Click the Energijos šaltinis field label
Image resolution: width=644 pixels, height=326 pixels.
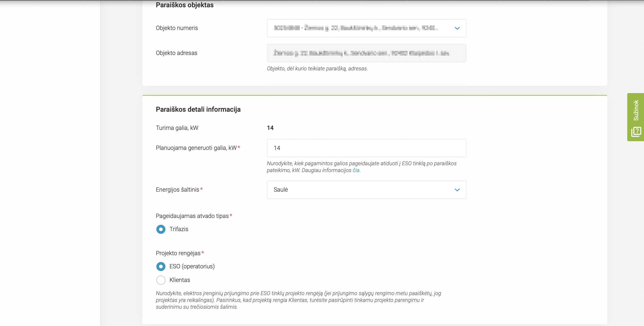(177, 190)
